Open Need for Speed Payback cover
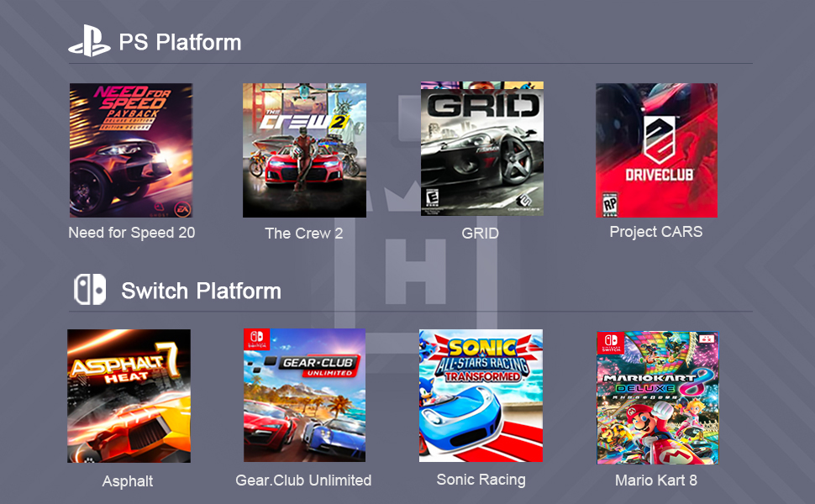 tap(131, 150)
